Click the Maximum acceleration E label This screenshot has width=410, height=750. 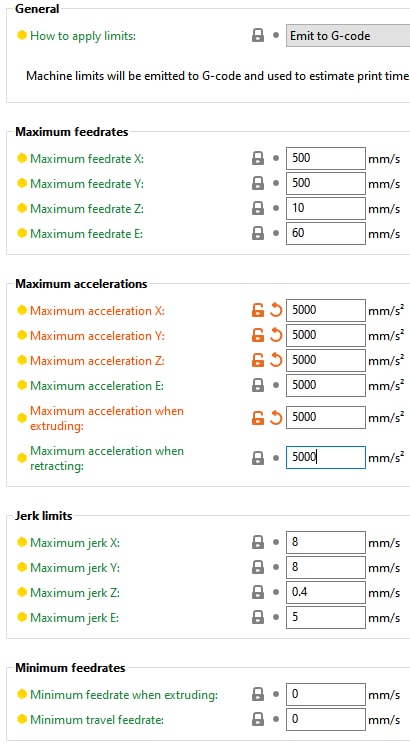(x=97, y=386)
